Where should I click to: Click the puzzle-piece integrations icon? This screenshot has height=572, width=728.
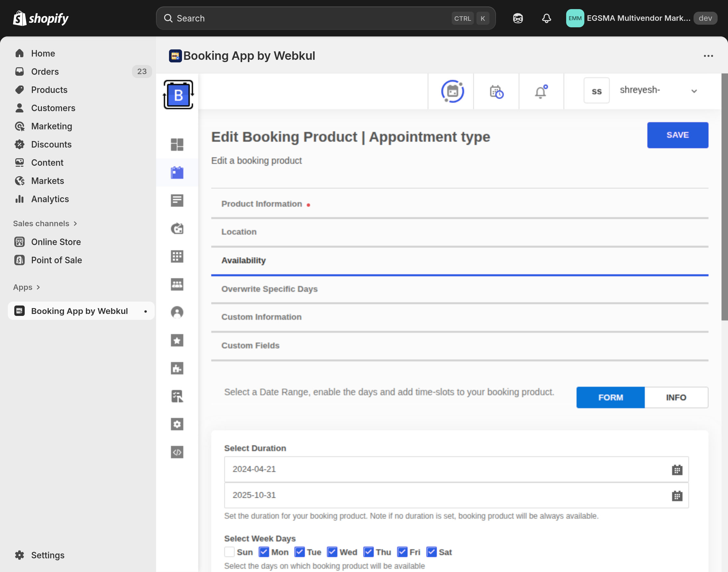point(177,368)
